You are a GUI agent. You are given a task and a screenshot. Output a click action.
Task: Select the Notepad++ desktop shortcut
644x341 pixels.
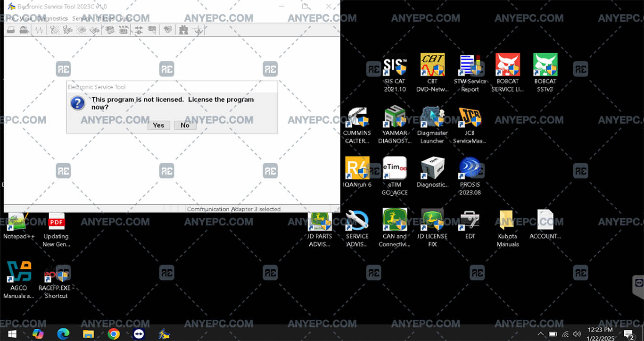[x=19, y=226]
